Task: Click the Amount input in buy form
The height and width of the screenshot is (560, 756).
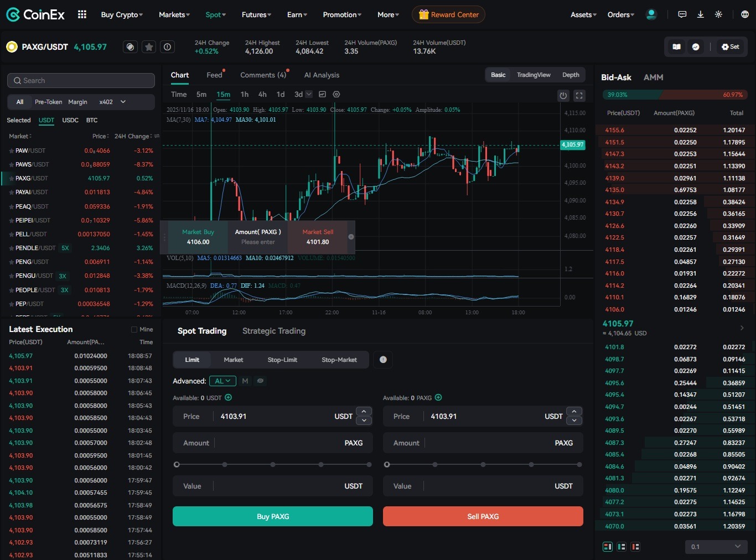Action: [x=272, y=443]
